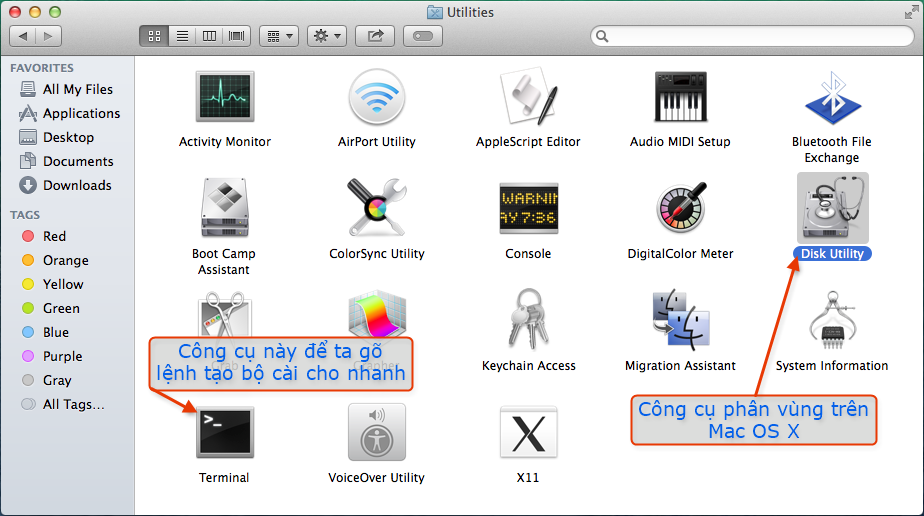Image resolution: width=924 pixels, height=516 pixels.
Task: Open the Action gear menu
Action: (x=327, y=36)
